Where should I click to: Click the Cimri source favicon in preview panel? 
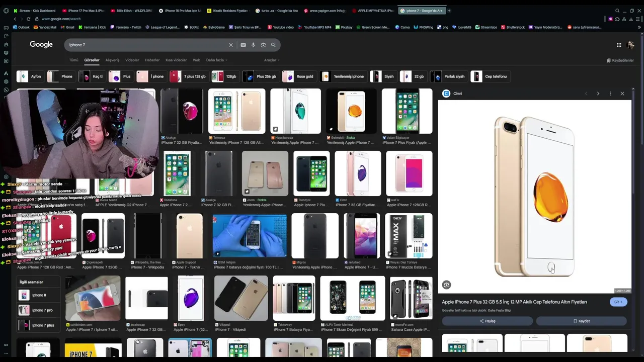(446, 94)
